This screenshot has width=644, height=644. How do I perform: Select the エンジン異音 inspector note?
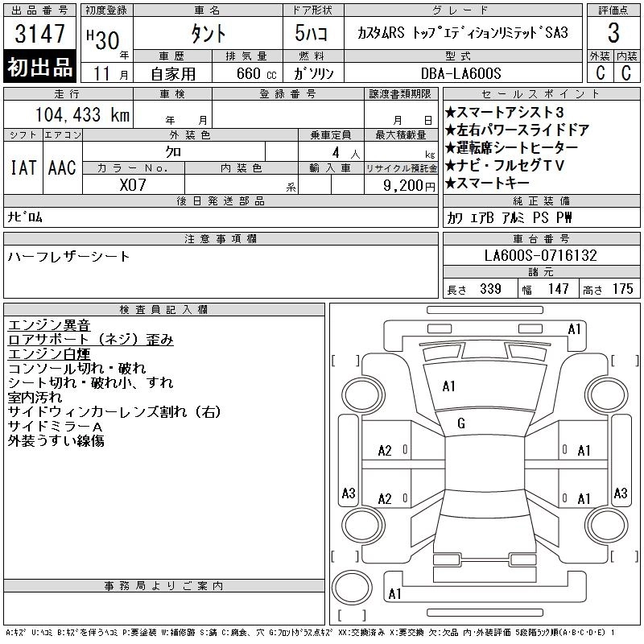pyautogui.click(x=49, y=325)
